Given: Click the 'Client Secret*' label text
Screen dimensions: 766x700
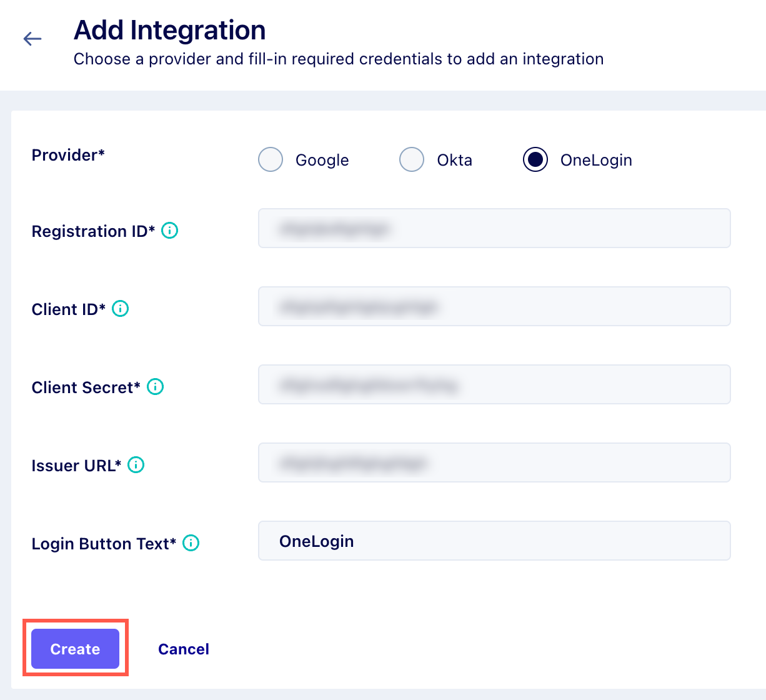Looking at the screenshot, I should tap(86, 387).
